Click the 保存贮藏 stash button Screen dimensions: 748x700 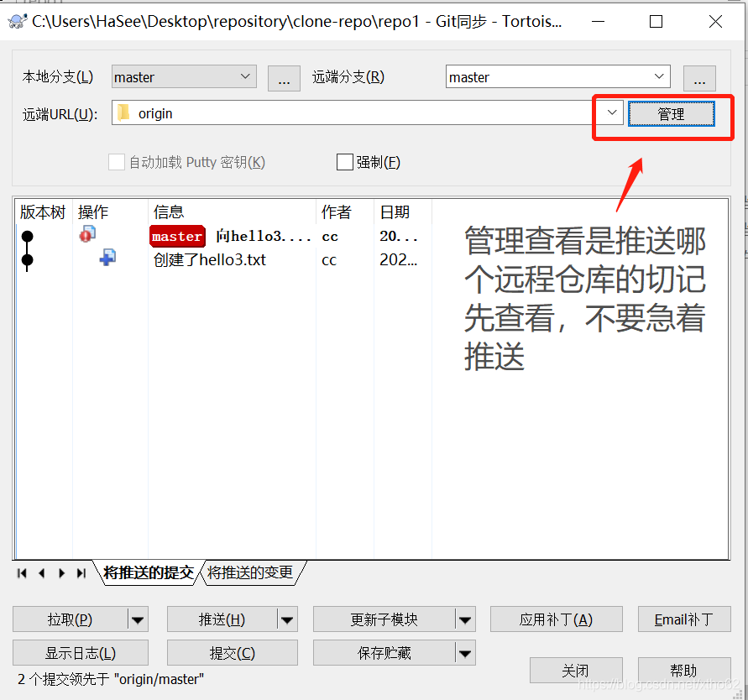pyautogui.click(x=384, y=653)
